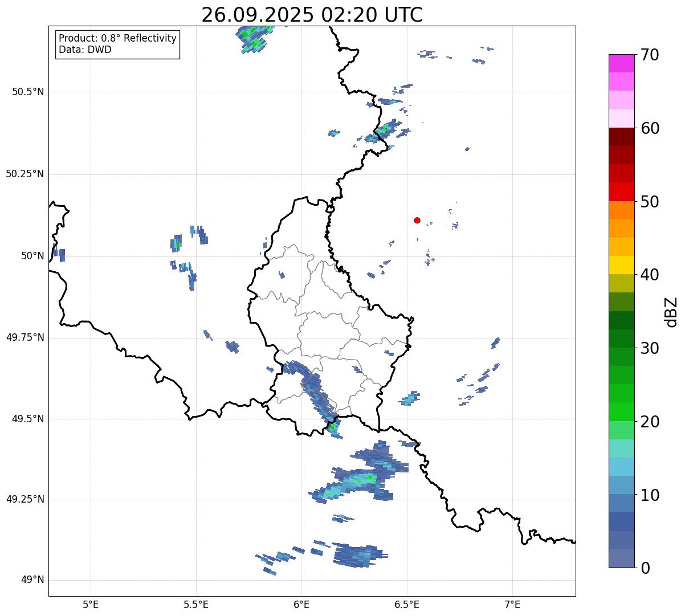685x616 pixels.
Task: Click the 49.25°N latitude label
Action: pos(25,499)
